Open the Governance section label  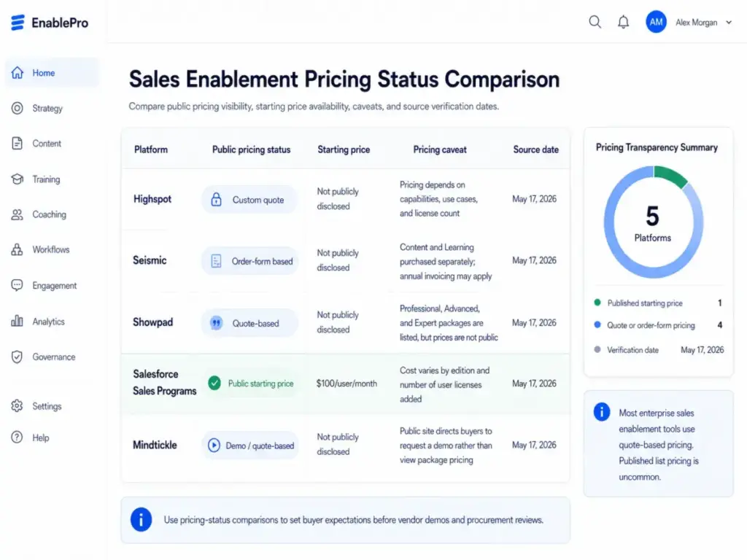(x=54, y=357)
